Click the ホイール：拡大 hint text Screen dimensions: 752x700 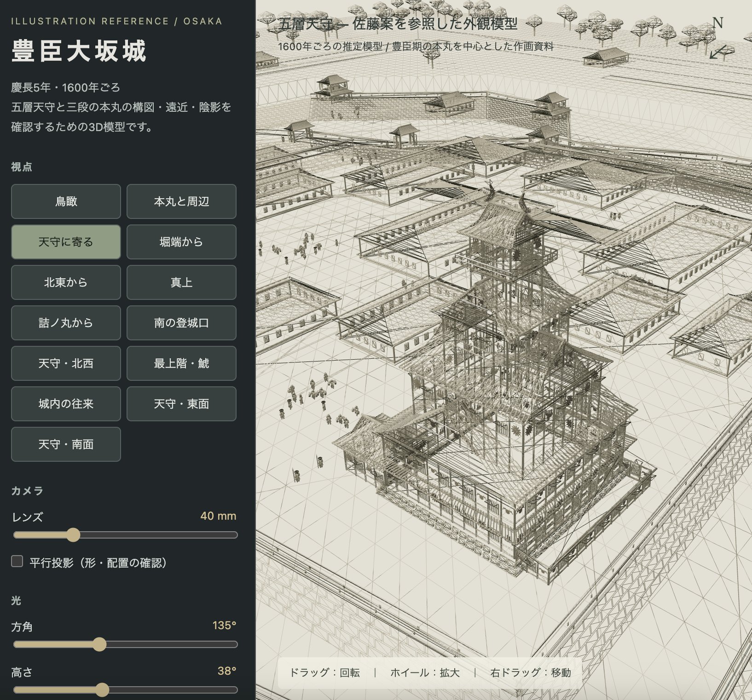coord(425,673)
